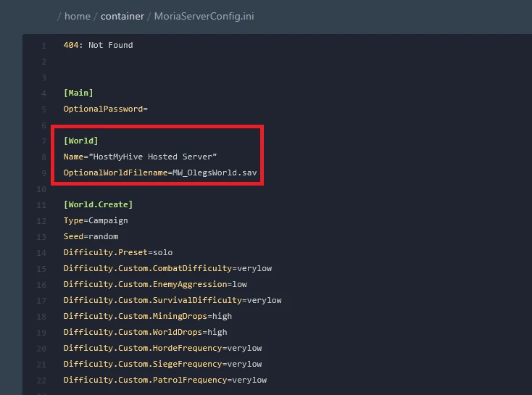Open the container breadcrumb folder
The image size is (532, 395).
pyautogui.click(x=122, y=16)
